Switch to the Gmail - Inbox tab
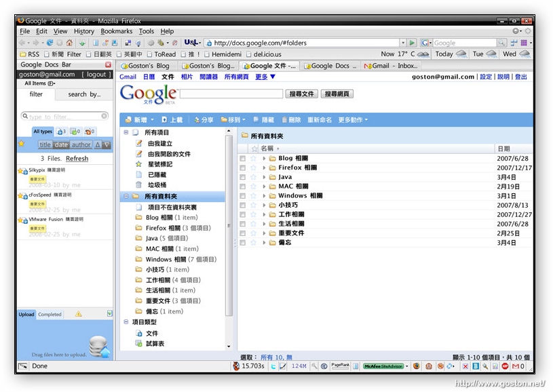Image resolution: width=553 pixels, height=392 pixels. click(x=392, y=66)
